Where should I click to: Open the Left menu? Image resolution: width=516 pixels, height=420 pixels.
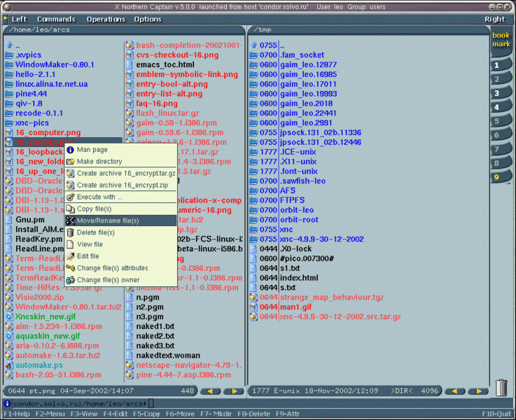click(x=19, y=19)
